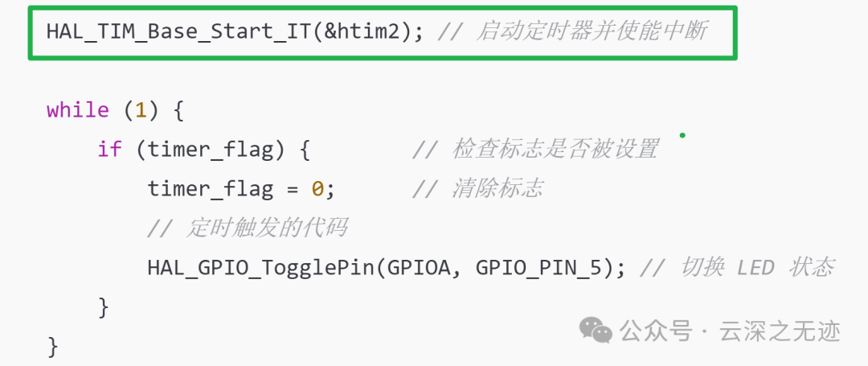This screenshot has height=366, width=868.
Task: Click the number 1 in while condition
Action: tap(141, 110)
